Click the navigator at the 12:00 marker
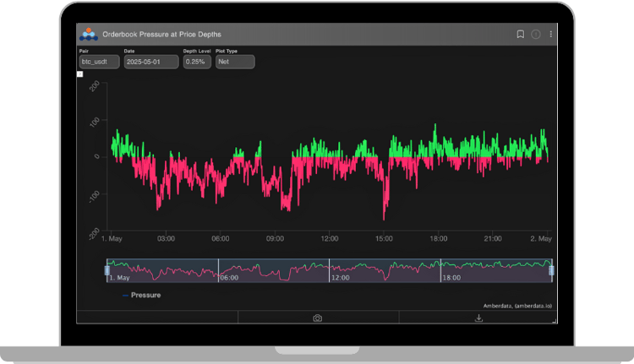Viewport: 634px width, 364px height. pos(340,278)
